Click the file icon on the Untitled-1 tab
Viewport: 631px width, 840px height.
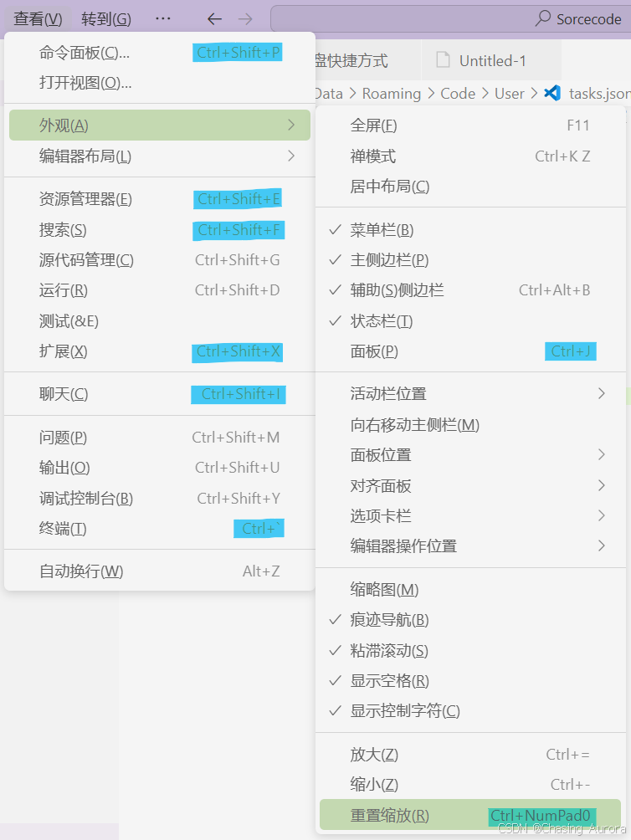(x=442, y=60)
